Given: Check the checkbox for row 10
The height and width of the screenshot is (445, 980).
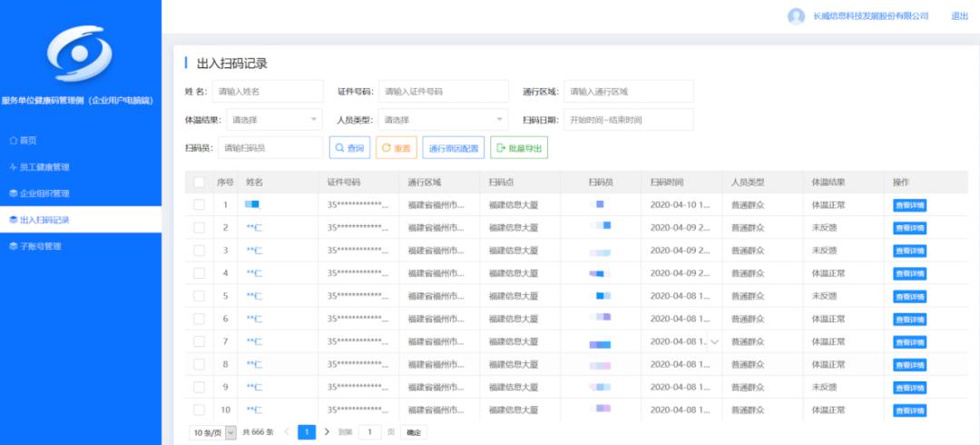Looking at the screenshot, I should point(199,410).
